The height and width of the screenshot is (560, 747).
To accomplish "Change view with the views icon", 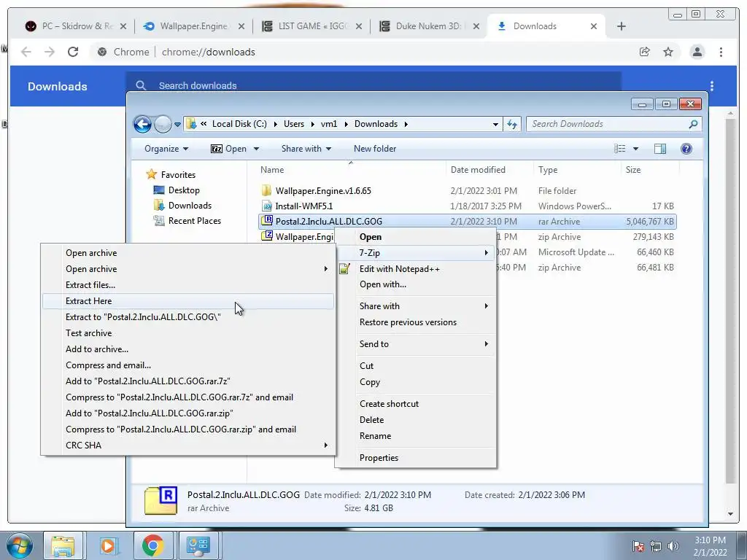I will [620, 149].
